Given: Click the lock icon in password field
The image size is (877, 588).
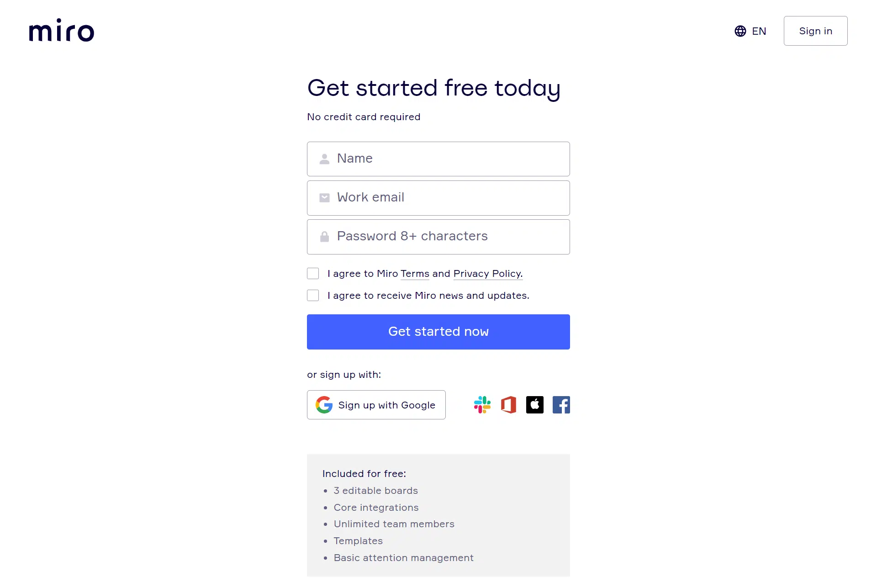Looking at the screenshot, I should 324,237.
